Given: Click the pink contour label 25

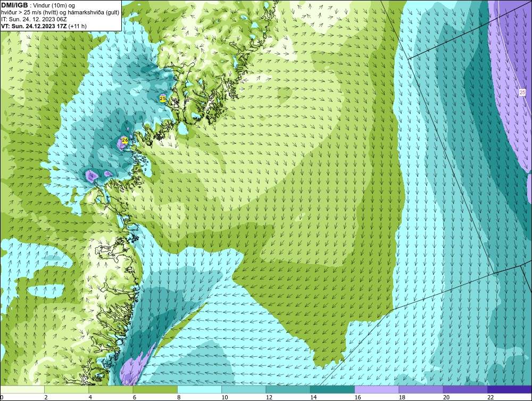Looking at the screenshot, I should click(522, 92).
